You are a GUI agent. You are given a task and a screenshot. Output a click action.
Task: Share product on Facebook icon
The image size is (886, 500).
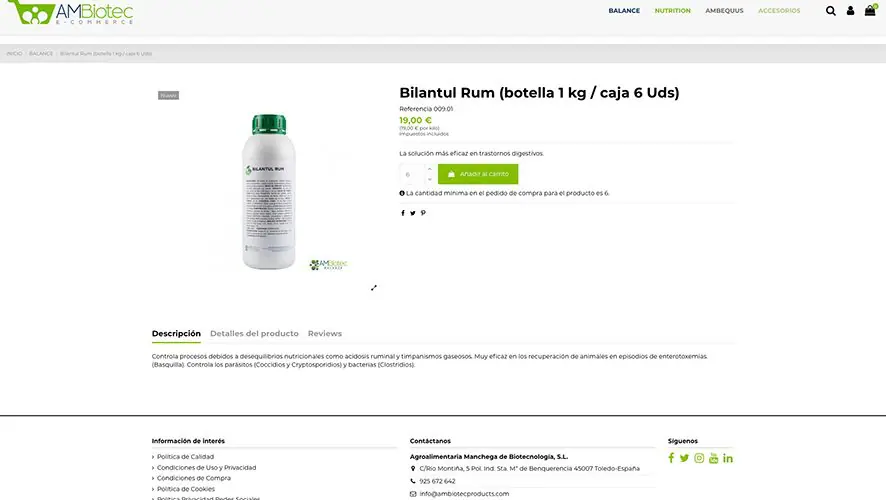coord(403,213)
